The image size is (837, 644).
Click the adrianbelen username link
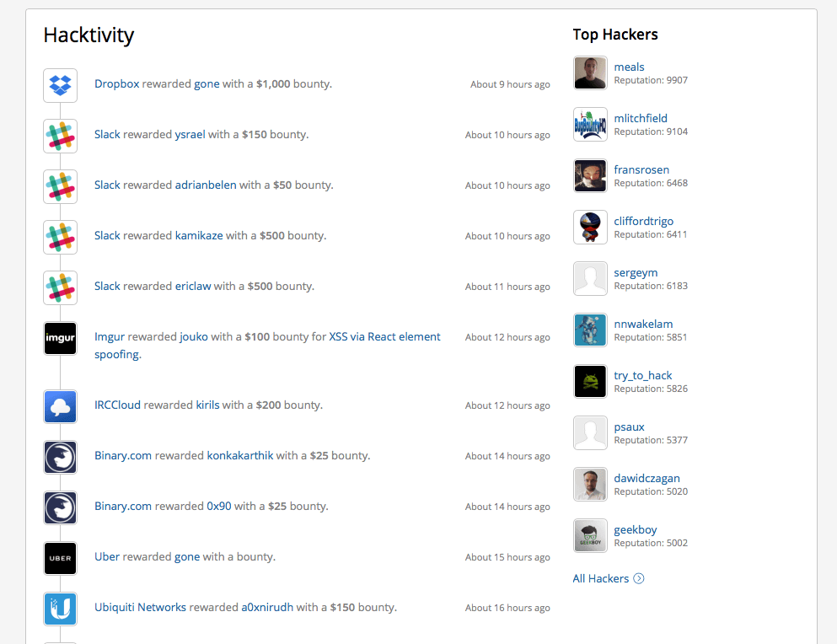coord(206,185)
